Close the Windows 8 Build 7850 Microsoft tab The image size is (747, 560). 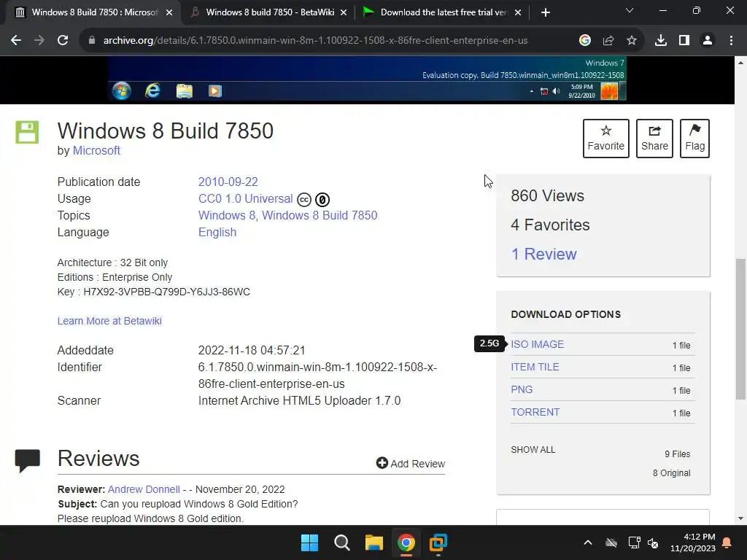(169, 13)
